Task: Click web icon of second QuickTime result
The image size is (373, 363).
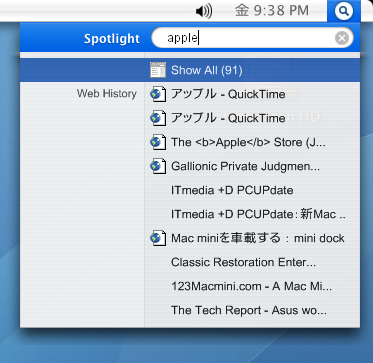Action: click(158, 118)
